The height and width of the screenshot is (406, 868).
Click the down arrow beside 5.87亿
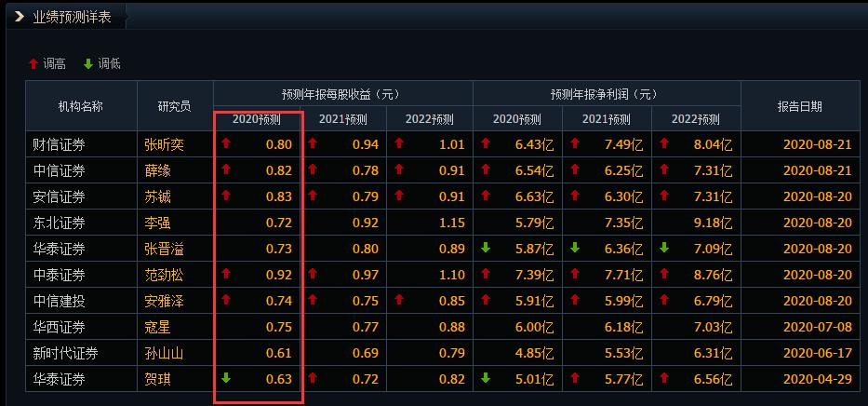click(x=486, y=248)
